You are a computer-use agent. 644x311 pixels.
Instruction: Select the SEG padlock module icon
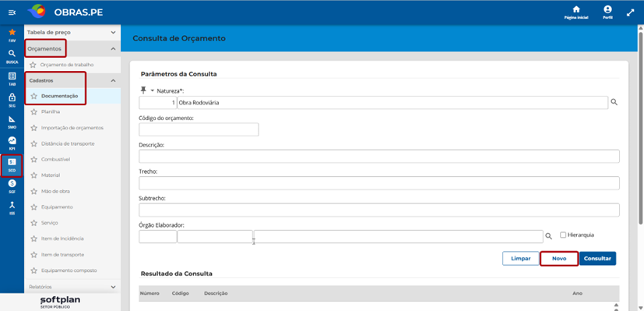pos(12,97)
